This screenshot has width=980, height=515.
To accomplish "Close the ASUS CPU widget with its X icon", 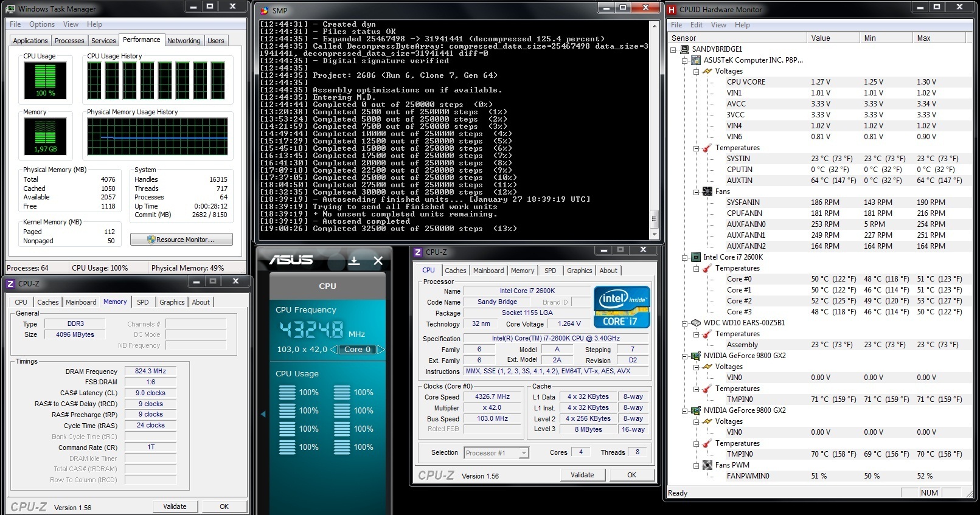I will (x=378, y=261).
